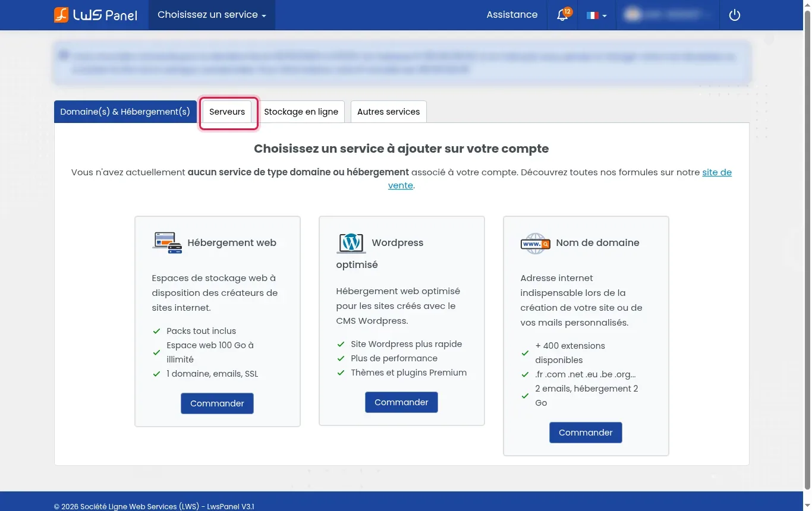Image resolution: width=812 pixels, height=511 pixels.
Task: Click the 1 domaine, emails, SSL line
Action: pos(212,374)
